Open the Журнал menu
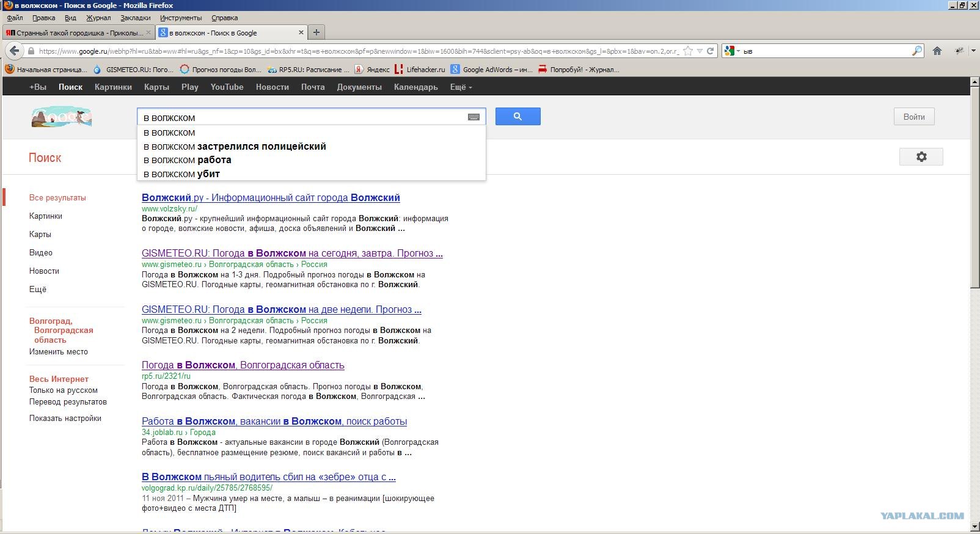 coord(98,18)
